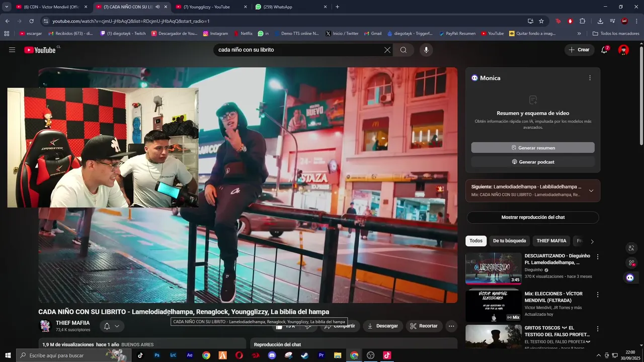Open Chrome downloads icon

click(x=600, y=21)
